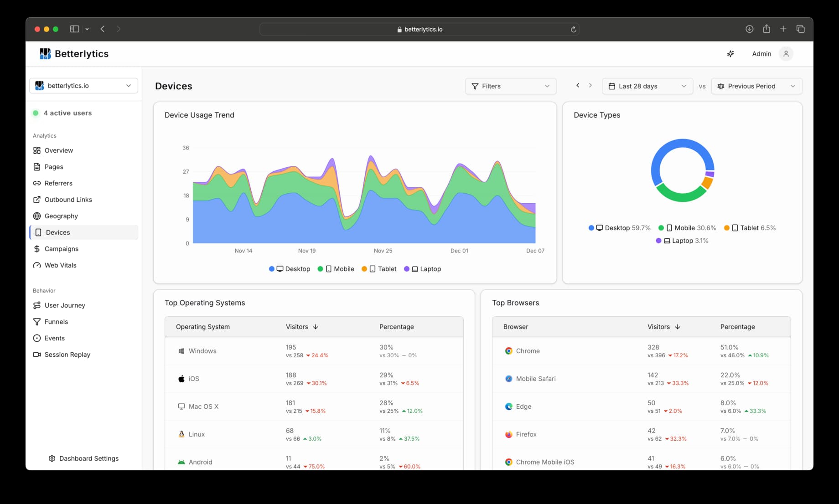
Task: Open the Last 28 days date dropdown
Action: pyautogui.click(x=647, y=86)
